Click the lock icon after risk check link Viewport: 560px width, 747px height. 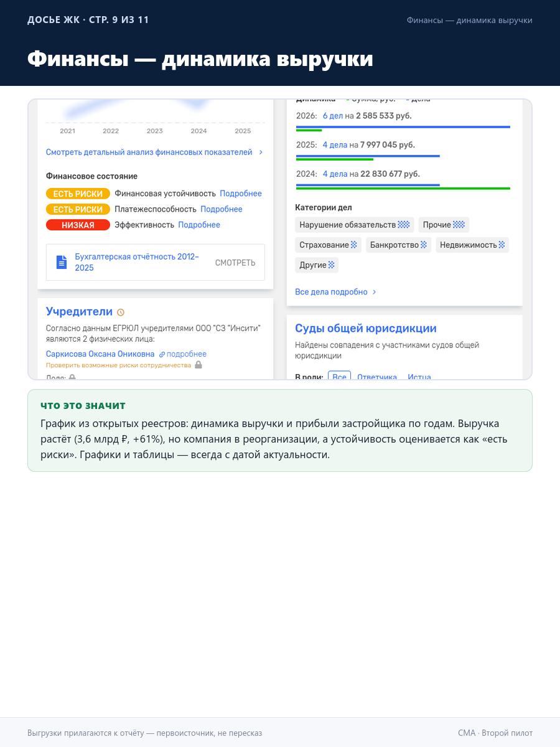pos(198,365)
